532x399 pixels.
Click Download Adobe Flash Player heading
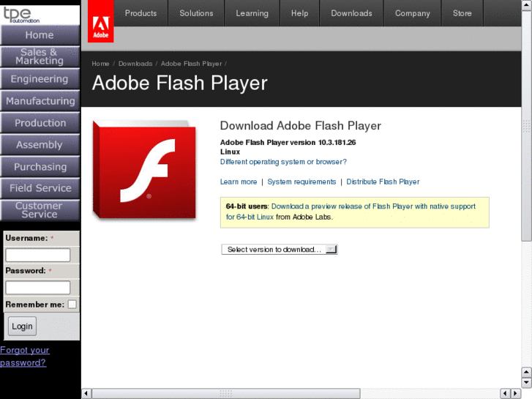(x=301, y=126)
